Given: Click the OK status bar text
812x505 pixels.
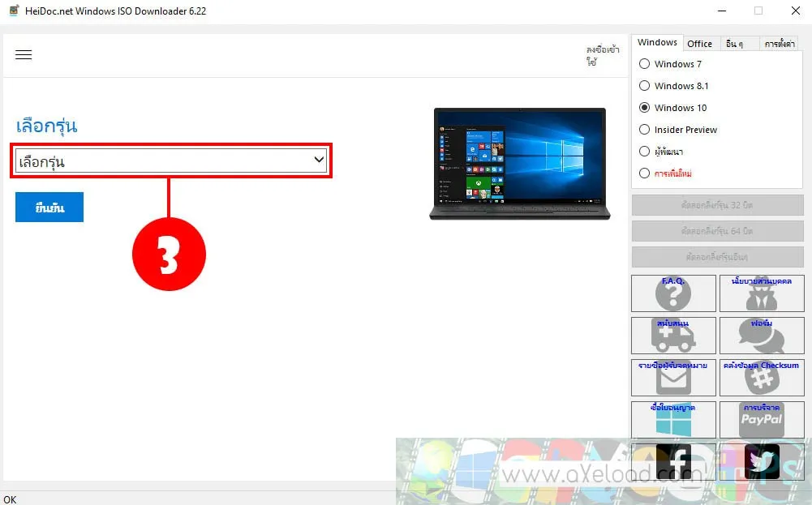Looking at the screenshot, I should pyautogui.click(x=10, y=499).
